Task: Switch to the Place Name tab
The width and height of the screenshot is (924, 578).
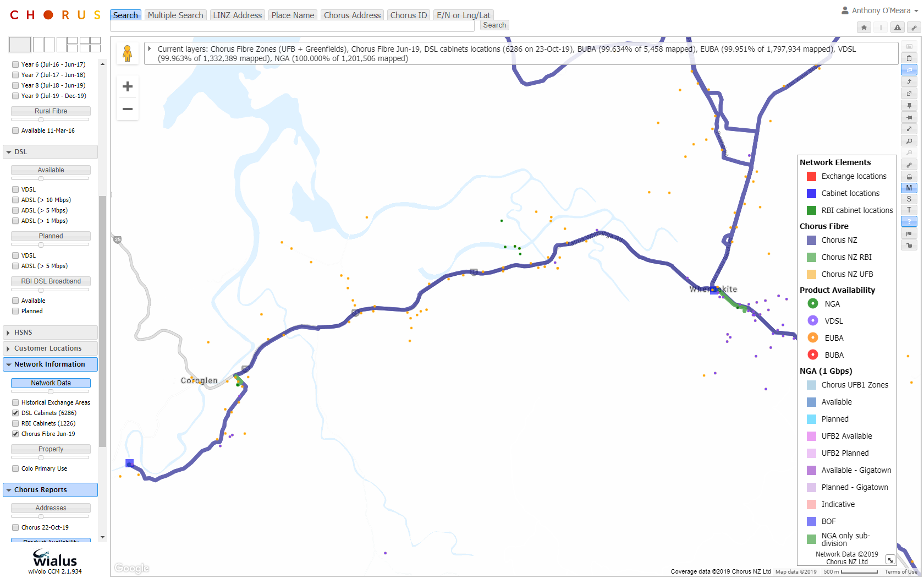Action: point(293,15)
